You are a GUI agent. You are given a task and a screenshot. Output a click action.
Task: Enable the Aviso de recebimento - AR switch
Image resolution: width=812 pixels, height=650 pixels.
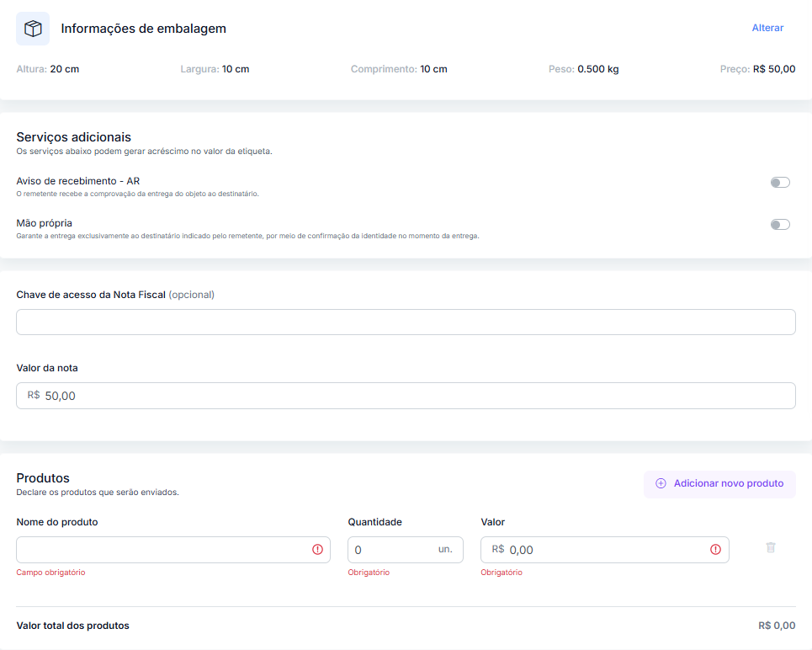780,183
